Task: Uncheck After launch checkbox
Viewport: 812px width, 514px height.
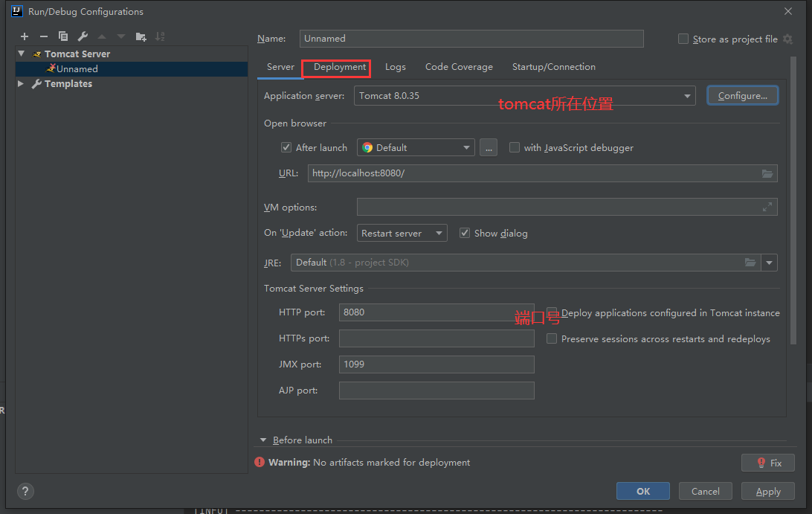Action: click(286, 148)
